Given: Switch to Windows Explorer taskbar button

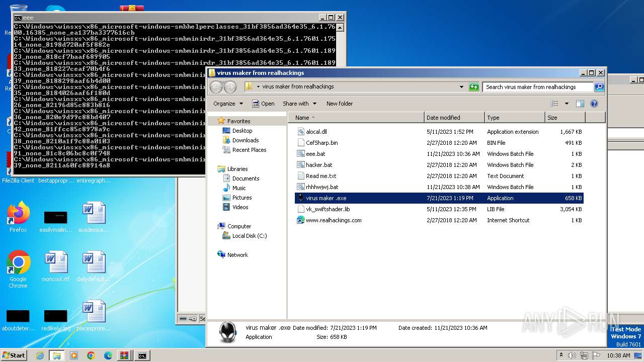Looking at the screenshot, I should (x=57, y=355).
